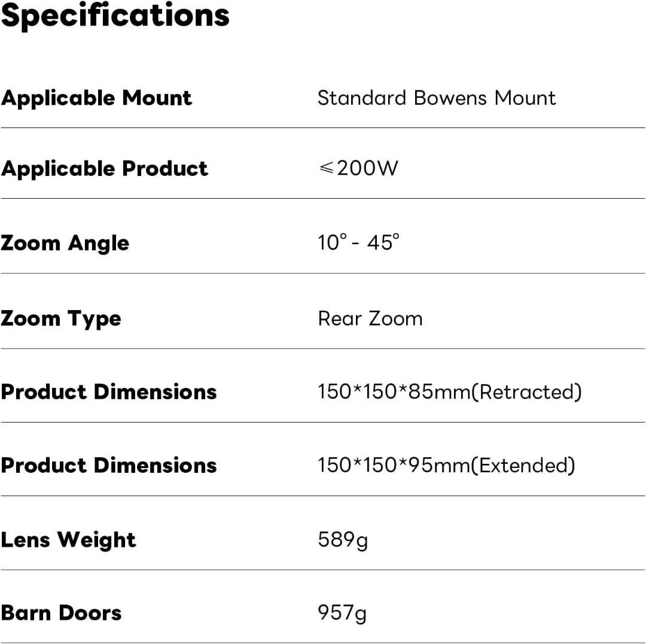Viewport: 646px width, 644px height.
Task: Select Product Dimensions label for Extended row
Action: coord(109,466)
